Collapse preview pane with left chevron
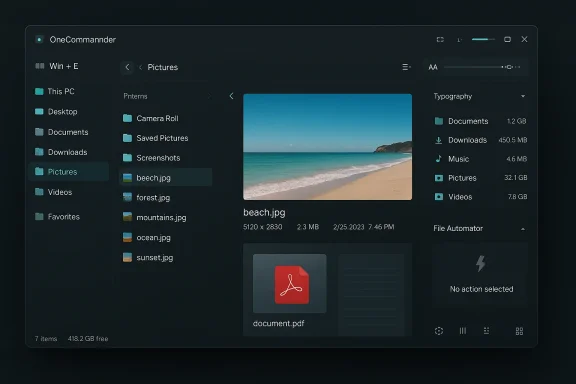Image resolution: width=576 pixels, height=384 pixels. tap(231, 96)
